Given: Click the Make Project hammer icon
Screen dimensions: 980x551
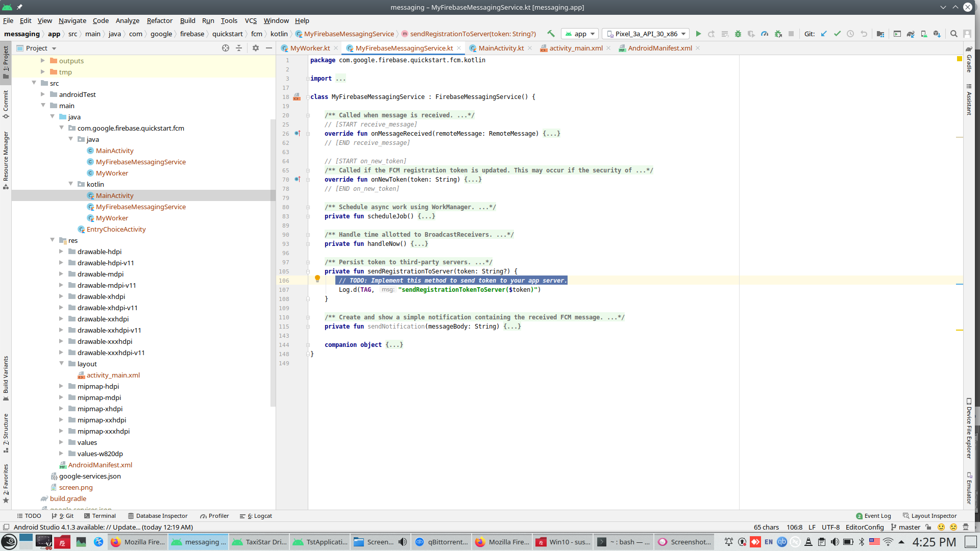Looking at the screenshot, I should [x=551, y=34].
